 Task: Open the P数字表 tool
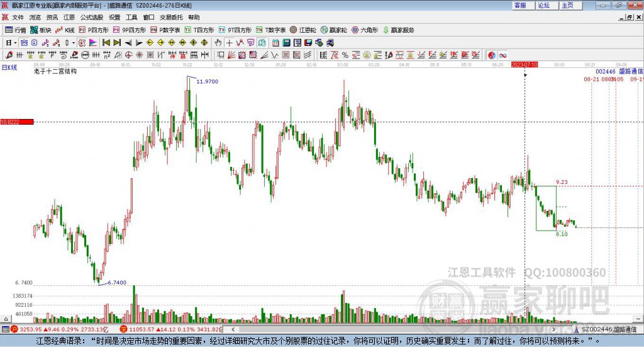click(x=165, y=30)
